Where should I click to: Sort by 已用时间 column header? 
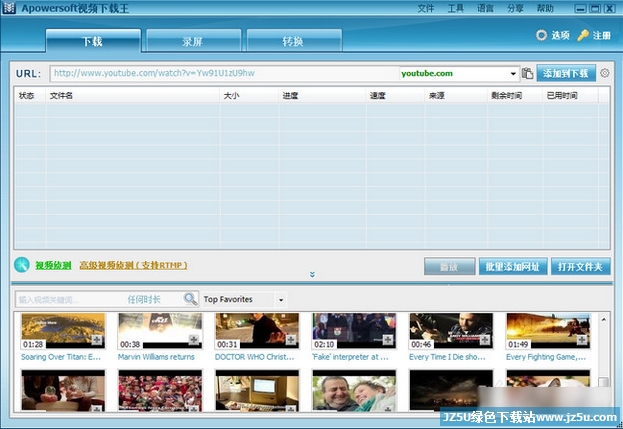[x=570, y=96]
